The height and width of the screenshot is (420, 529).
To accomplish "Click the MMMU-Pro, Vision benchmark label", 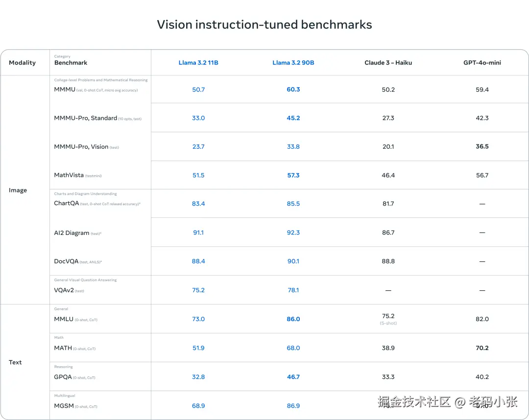I will pyautogui.click(x=81, y=147).
